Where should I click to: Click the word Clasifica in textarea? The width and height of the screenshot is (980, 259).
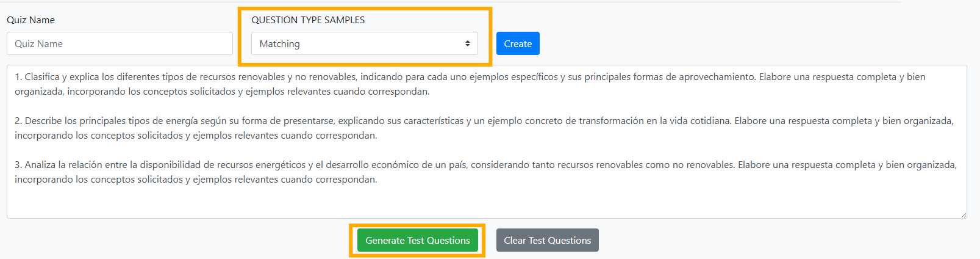42,77
